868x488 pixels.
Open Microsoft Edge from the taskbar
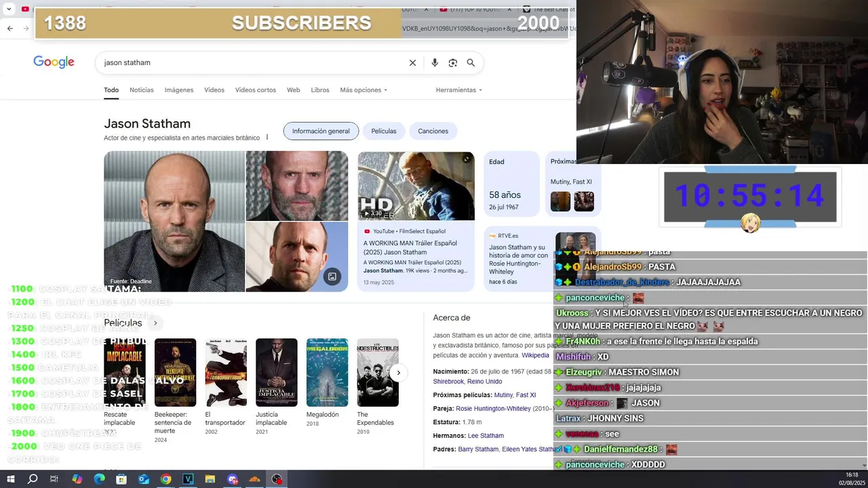[x=99, y=479]
